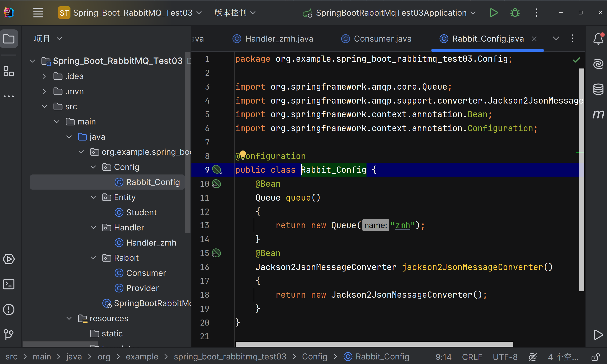This screenshot has height=364, width=607.
Task: Open the Database tool window
Action: [598, 89]
